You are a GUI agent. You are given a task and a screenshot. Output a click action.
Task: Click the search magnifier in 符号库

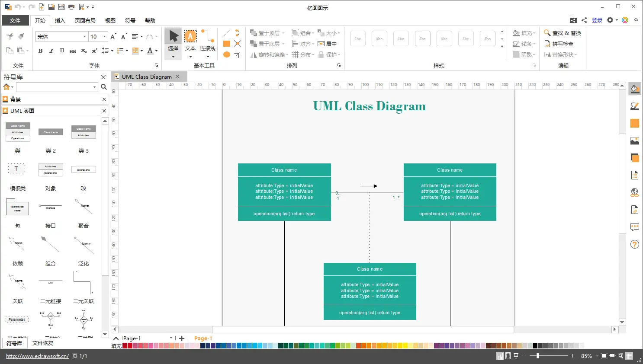pos(104,87)
